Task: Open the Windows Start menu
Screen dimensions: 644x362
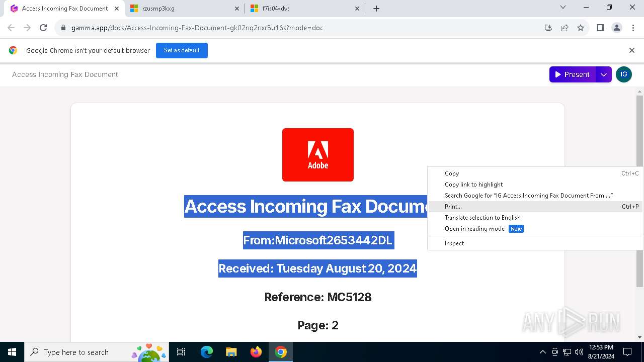Action: point(12,352)
